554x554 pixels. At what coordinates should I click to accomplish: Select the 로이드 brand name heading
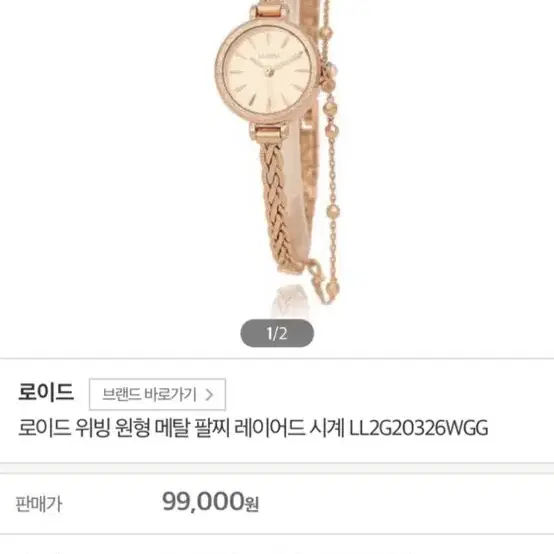pos(46,392)
